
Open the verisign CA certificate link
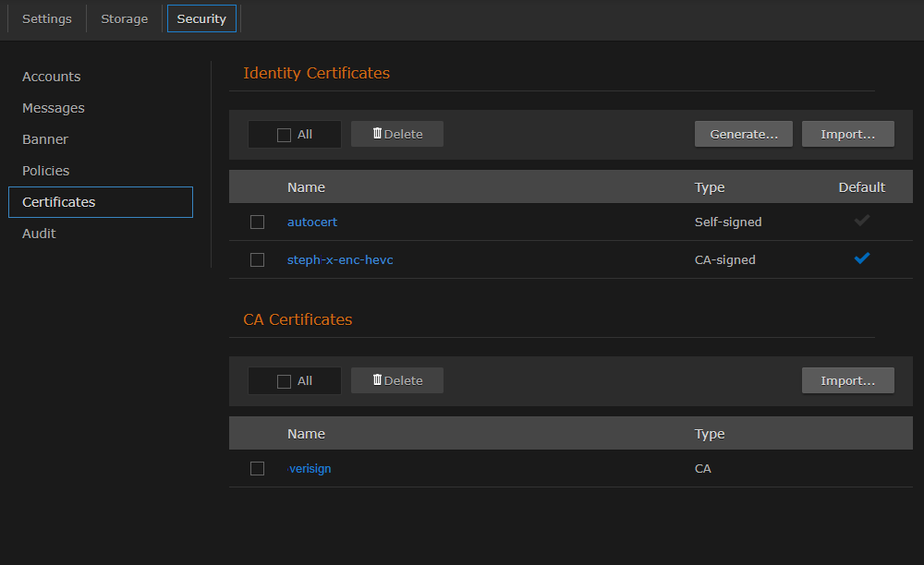tap(310, 468)
